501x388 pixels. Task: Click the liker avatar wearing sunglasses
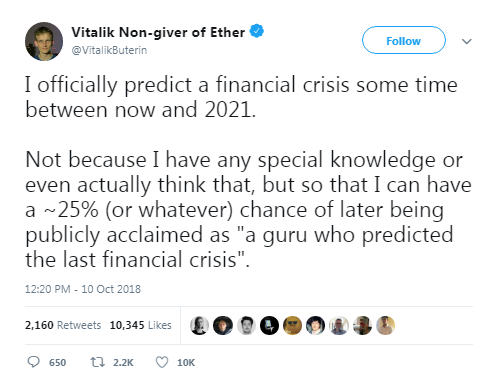pyautogui.click(x=292, y=325)
